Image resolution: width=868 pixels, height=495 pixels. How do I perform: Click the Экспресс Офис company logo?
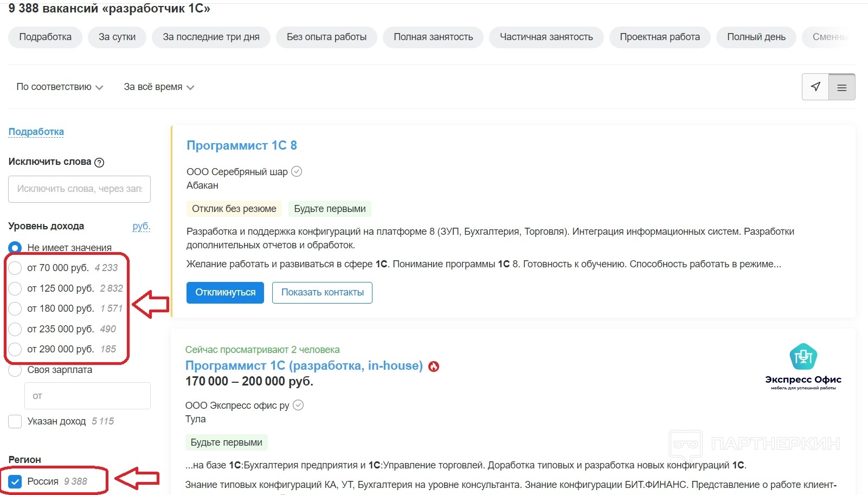[803, 367]
